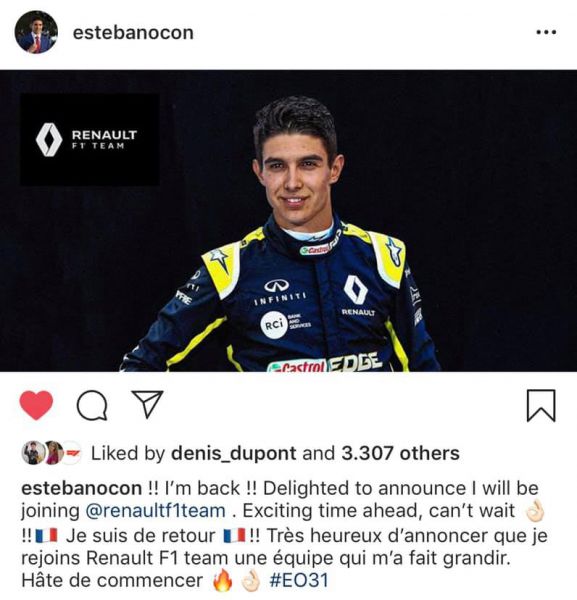
Task: Tap the RCI circular badge on the suit
Action: (x=274, y=325)
